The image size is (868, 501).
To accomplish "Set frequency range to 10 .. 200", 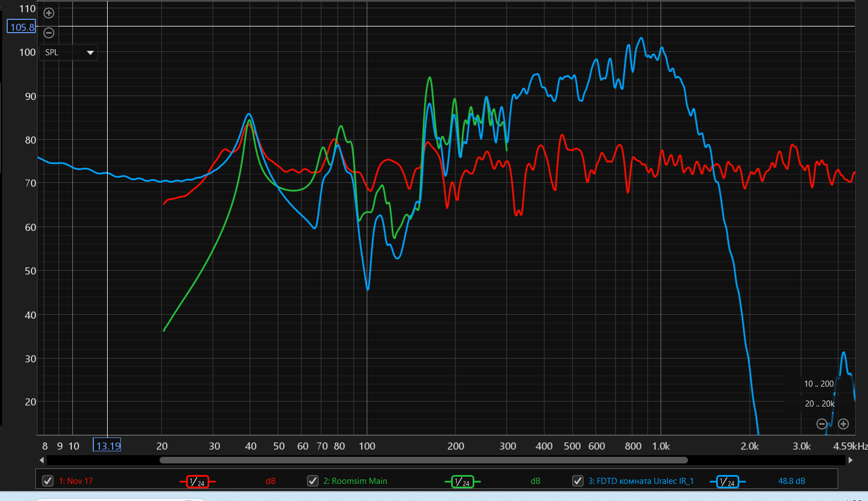I will (x=818, y=383).
